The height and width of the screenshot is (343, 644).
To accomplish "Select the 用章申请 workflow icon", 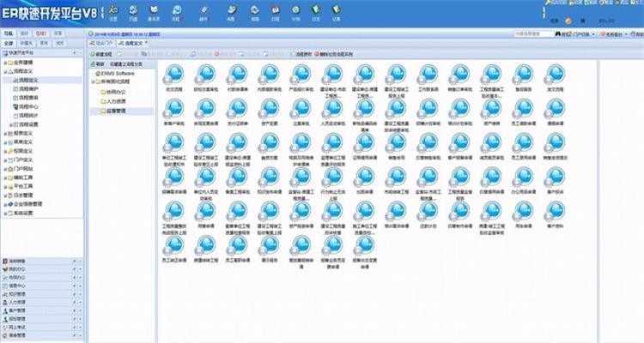I will coord(206,212).
